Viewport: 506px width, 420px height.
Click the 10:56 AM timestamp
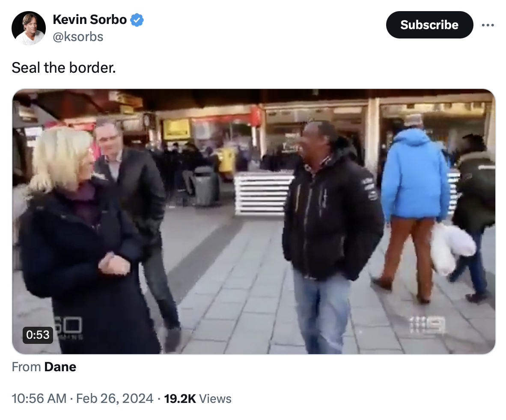point(39,399)
